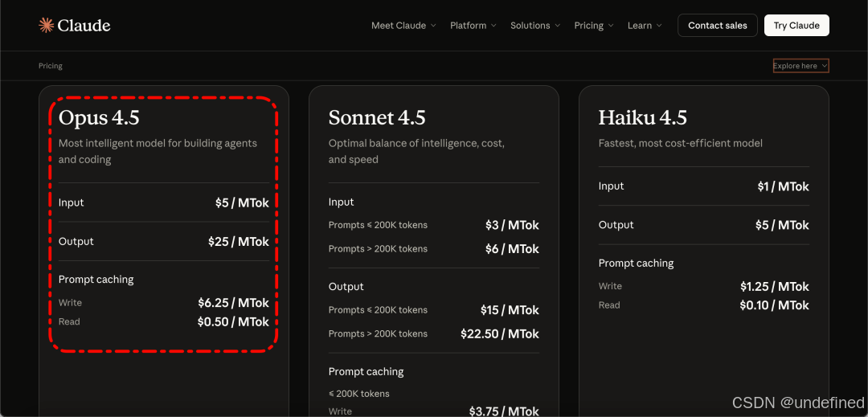Click the Haiku input price $1 / MTok
The image size is (868, 417).
[784, 186]
